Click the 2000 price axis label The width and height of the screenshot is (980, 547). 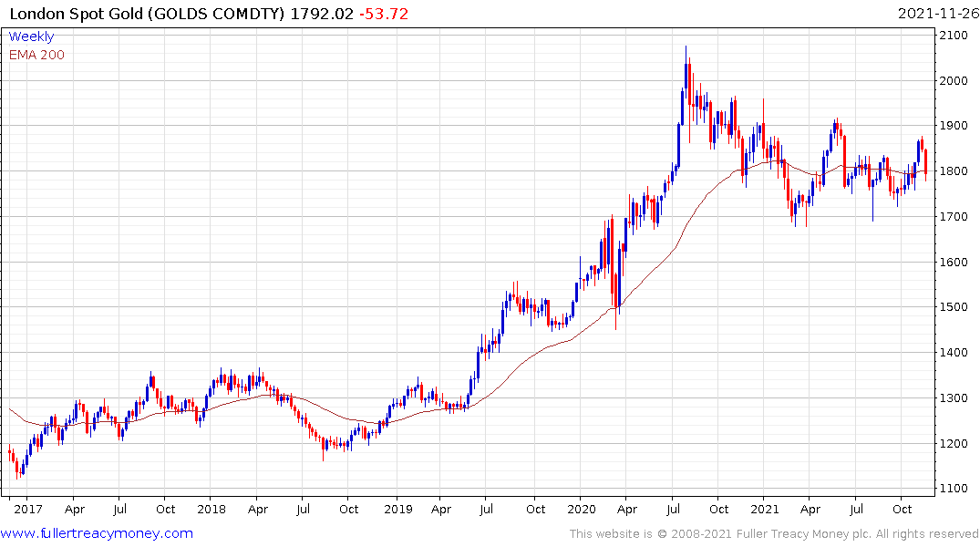954,80
